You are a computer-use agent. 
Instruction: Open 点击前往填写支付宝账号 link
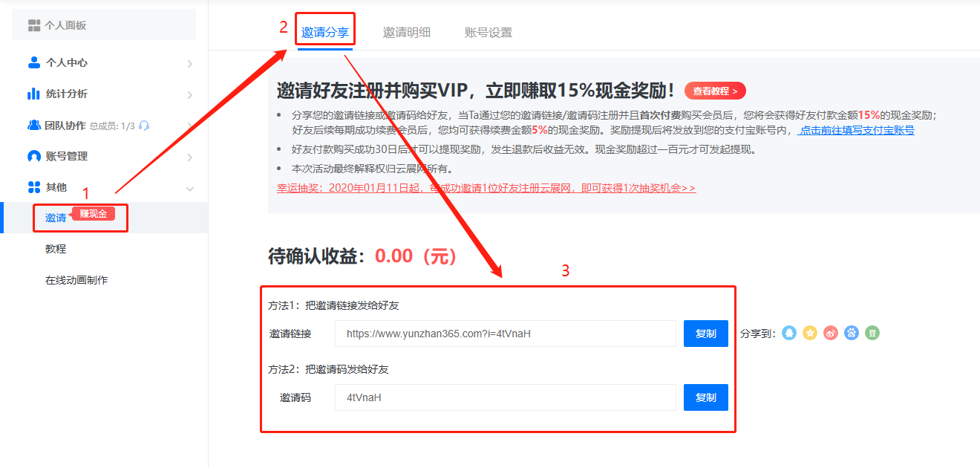click(x=856, y=130)
